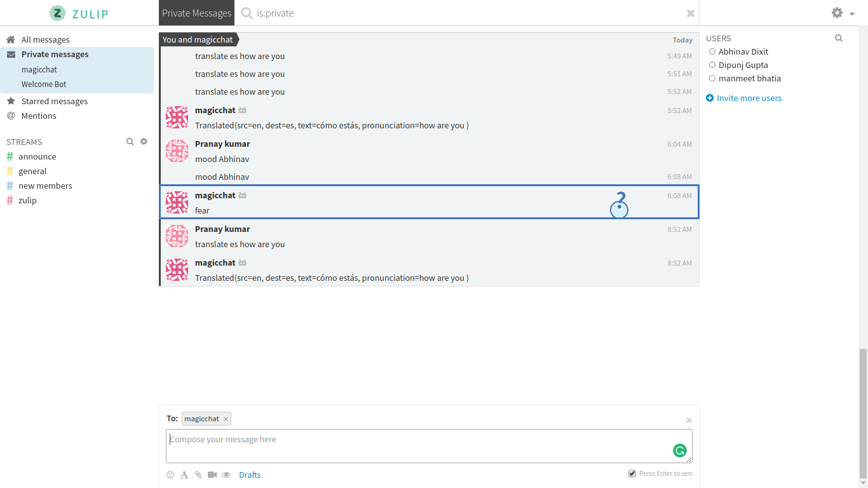Viewport: 868px width, 488px height.
Task: Click the bot icon next to magicchat 6:08 AM
Action: tap(242, 196)
